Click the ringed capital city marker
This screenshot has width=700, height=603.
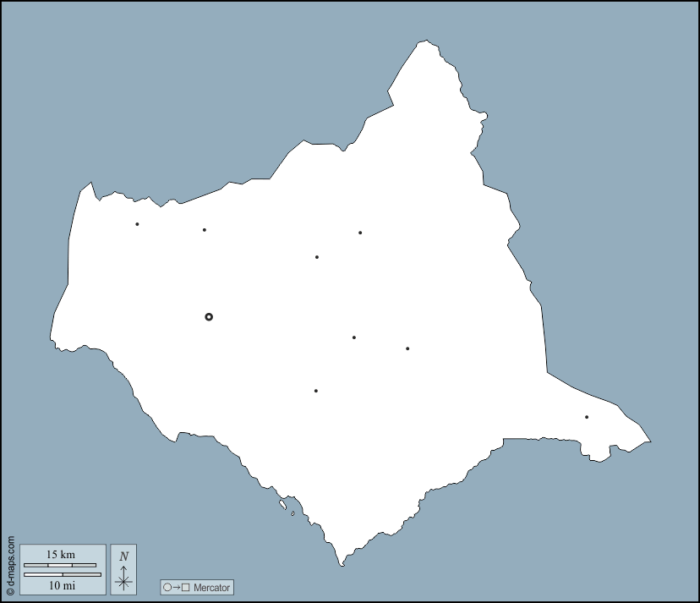tap(209, 317)
